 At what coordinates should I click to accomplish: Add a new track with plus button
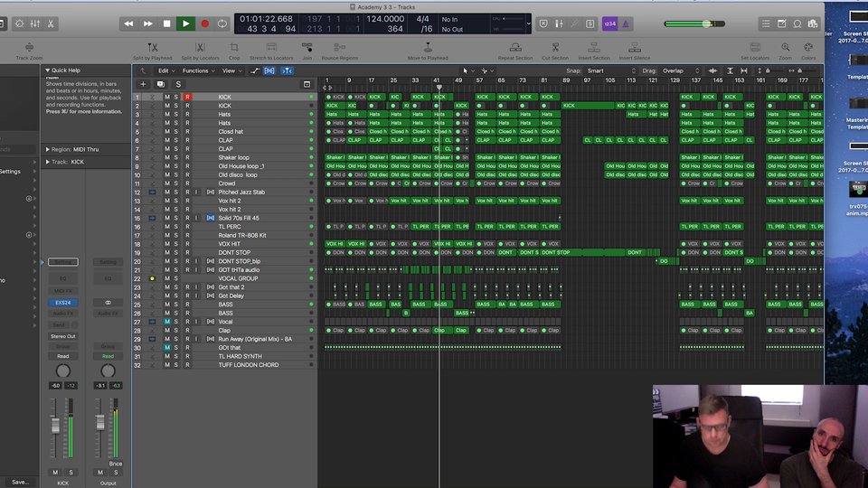point(143,84)
